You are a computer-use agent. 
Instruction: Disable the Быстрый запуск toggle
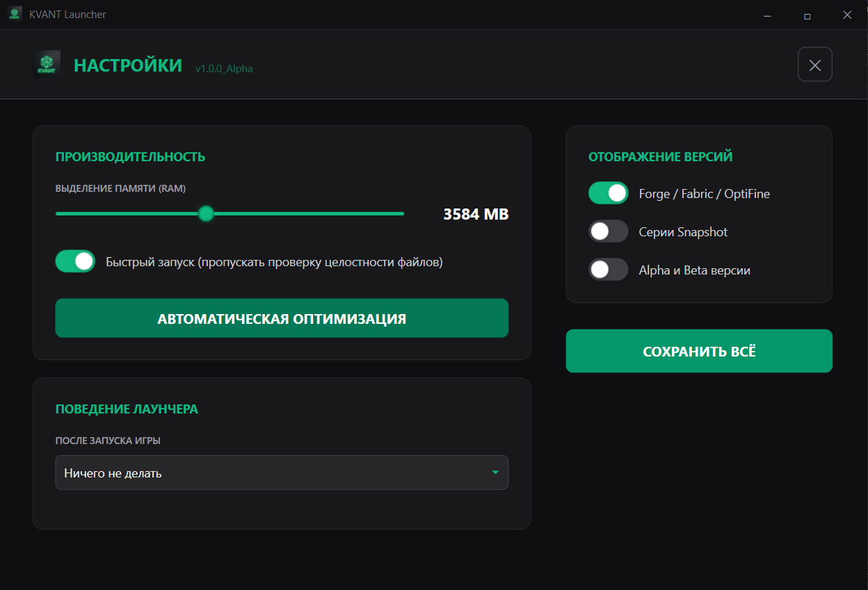pyautogui.click(x=75, y=261)
